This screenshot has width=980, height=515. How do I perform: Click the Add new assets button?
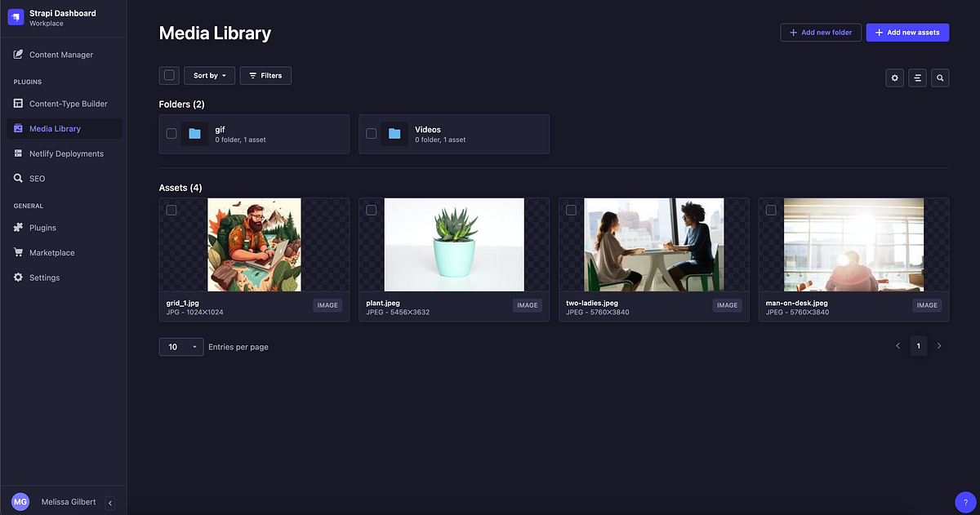907,32
